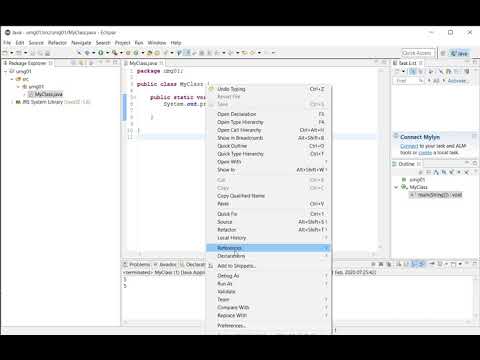480x360 pixels.
Task: Click the create link in Mylyn panel
Action: [425, 153]
